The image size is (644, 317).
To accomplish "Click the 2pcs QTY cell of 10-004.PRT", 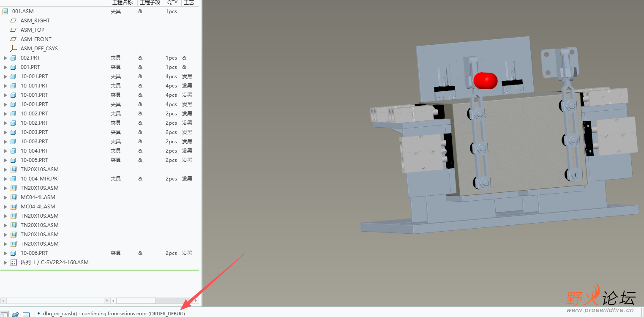I will 171,151.
